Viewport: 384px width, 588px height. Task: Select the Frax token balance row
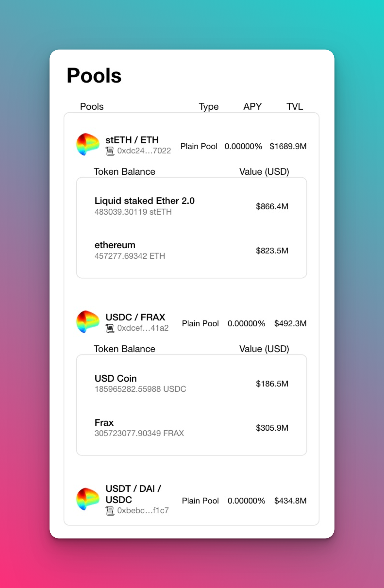[191, 428]
